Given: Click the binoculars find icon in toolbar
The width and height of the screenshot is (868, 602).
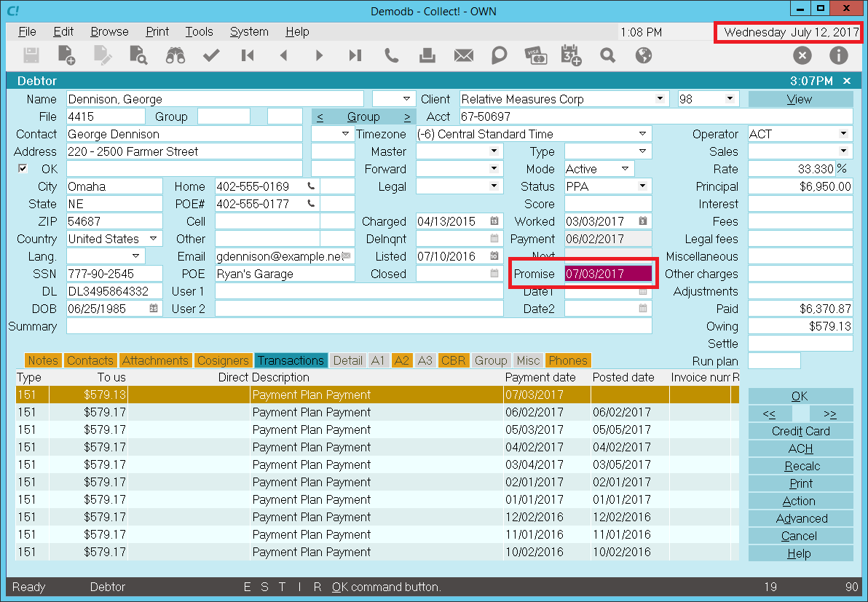Looking at the screenshot, I should [x=174, y=55].
